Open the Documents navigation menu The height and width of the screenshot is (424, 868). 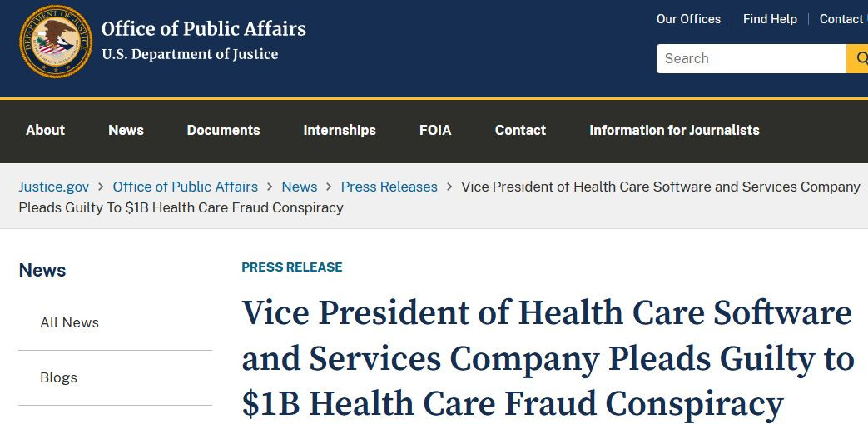point(223,130)
